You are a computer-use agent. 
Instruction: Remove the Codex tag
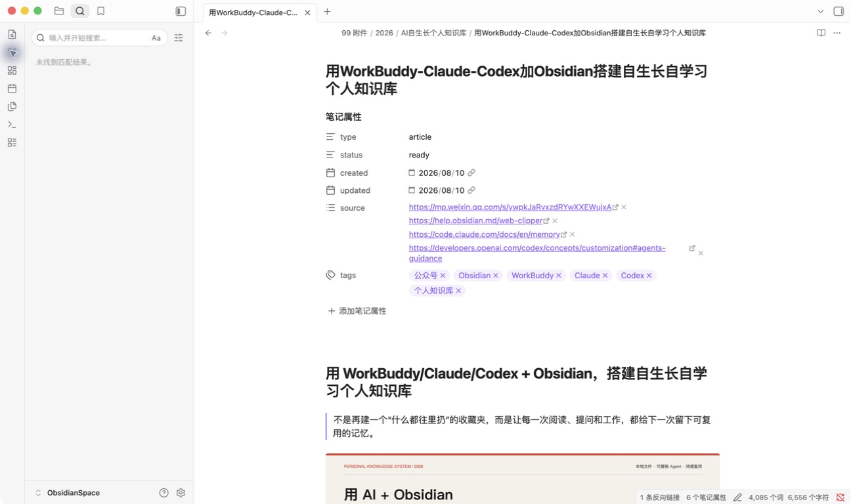point(649,276)
